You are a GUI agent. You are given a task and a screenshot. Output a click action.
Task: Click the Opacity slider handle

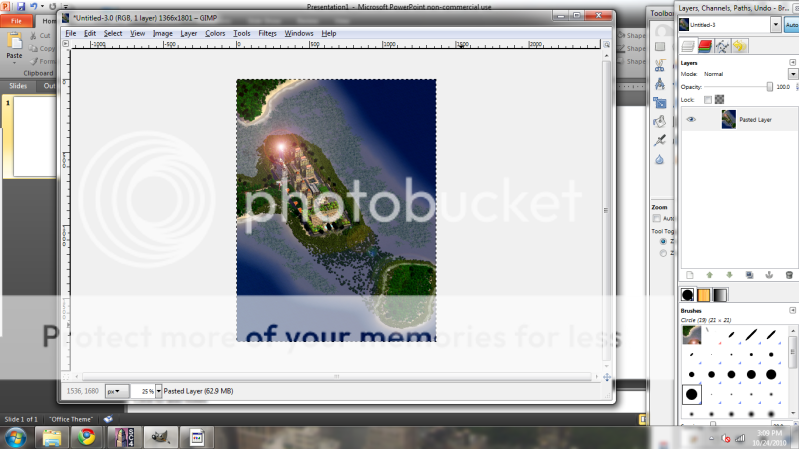[769, 87]
